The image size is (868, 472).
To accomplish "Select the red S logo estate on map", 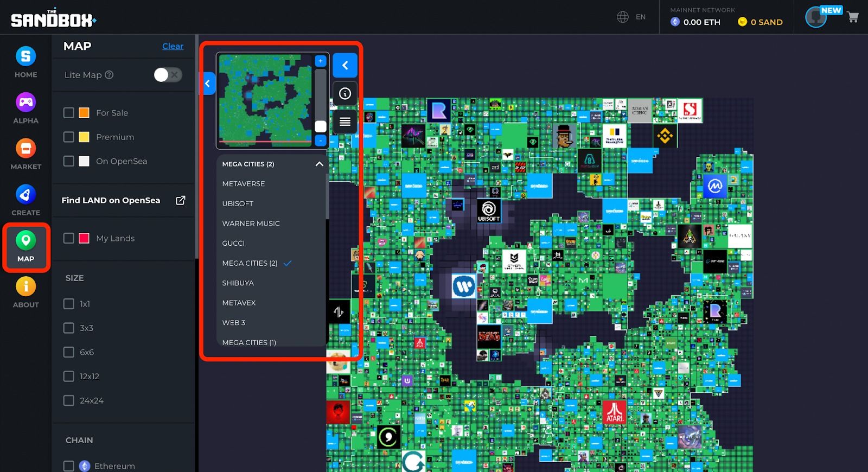I will [x=690, y=110].
